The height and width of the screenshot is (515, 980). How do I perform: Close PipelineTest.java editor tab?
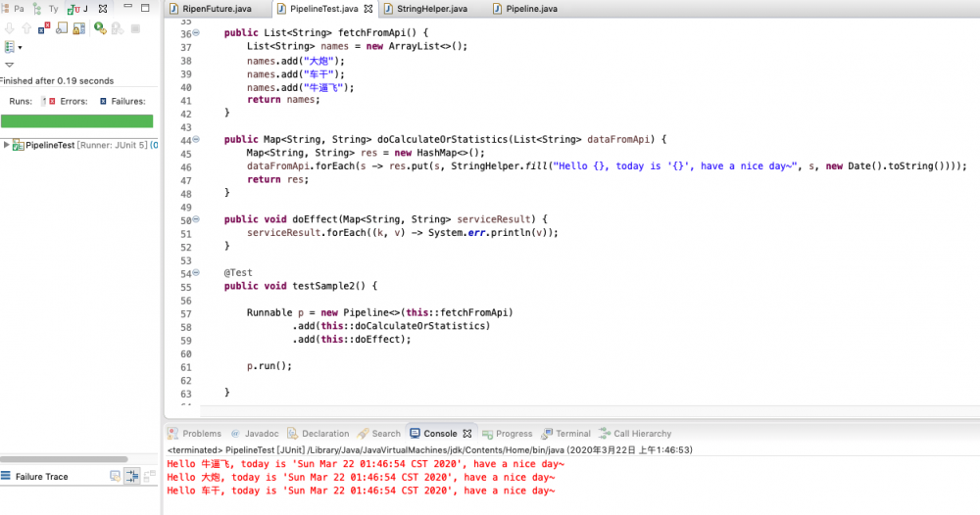point(368,9)
